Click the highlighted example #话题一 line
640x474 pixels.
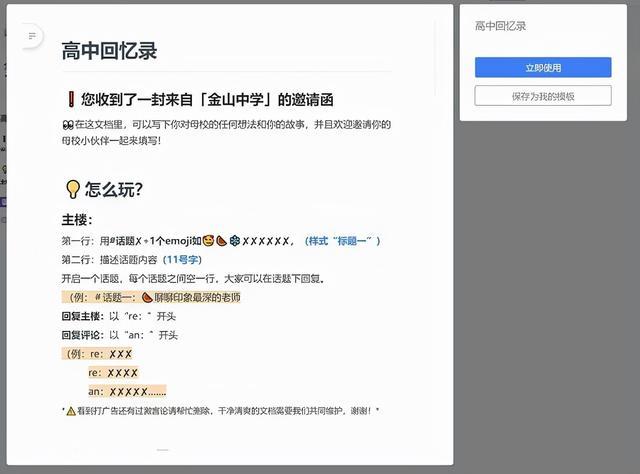(x=151, y=297)
